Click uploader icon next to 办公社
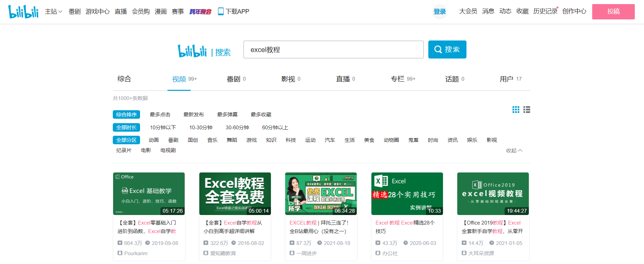 tap(378, 253)
